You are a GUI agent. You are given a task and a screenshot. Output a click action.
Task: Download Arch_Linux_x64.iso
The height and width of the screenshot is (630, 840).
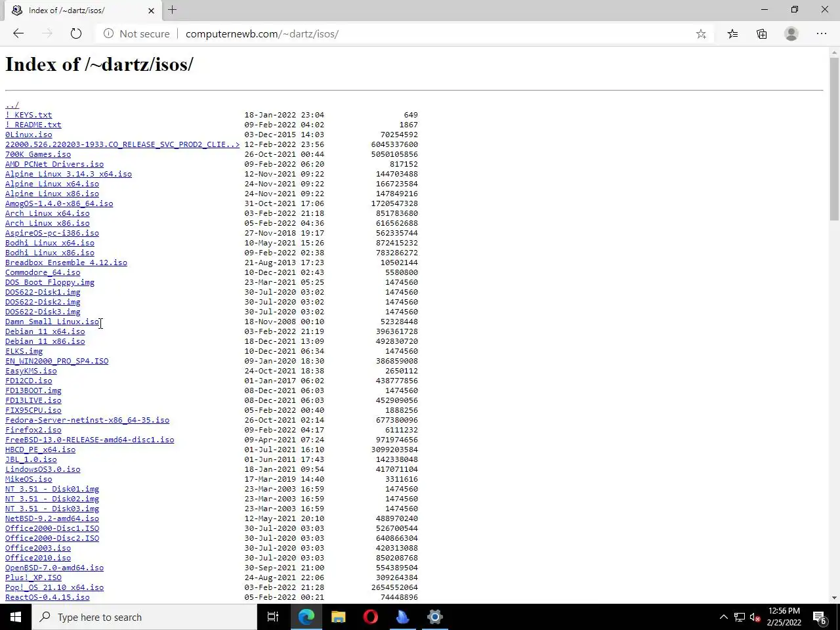(47, 213)
